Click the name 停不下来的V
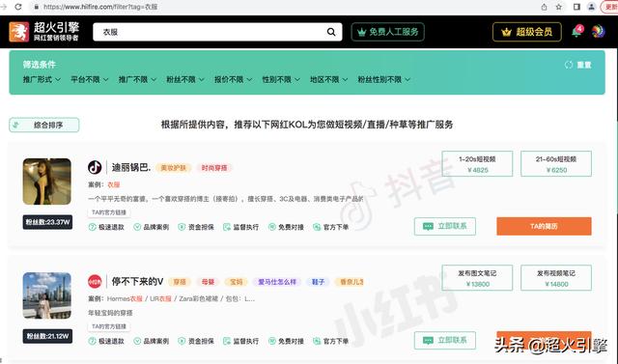Screen dimensions: 618x364 point(137,282)
